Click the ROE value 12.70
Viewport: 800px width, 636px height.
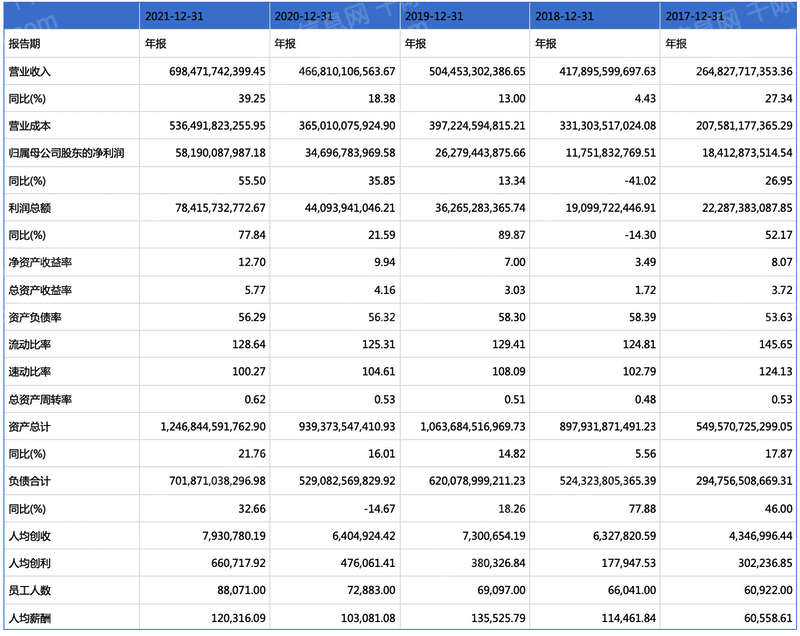coord(252,263)
